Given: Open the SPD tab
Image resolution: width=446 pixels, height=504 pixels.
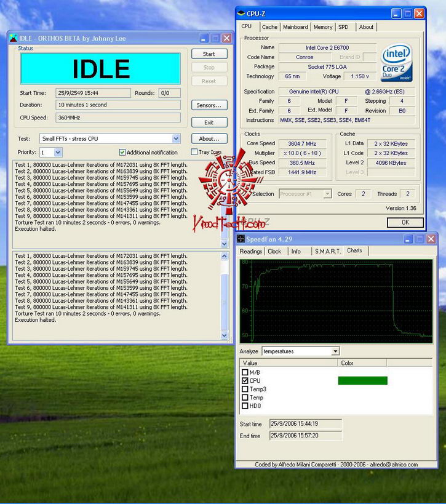Looking at the screenshot, I should pos(343,27).
